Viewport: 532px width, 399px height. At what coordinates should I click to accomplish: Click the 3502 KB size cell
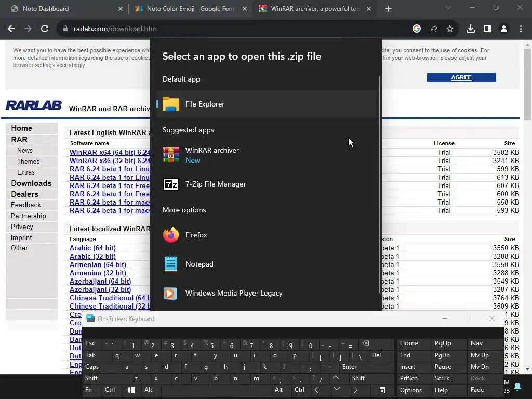point(506,152)
